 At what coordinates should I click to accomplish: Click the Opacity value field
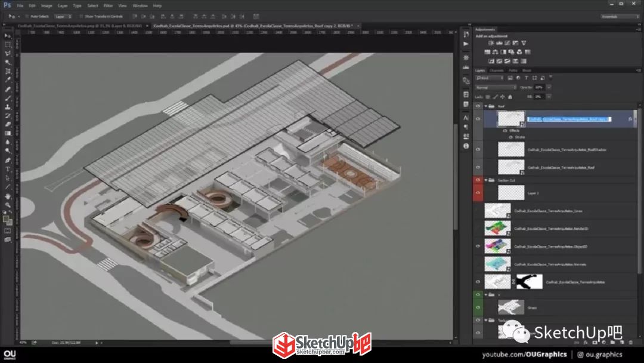(540, 88)
